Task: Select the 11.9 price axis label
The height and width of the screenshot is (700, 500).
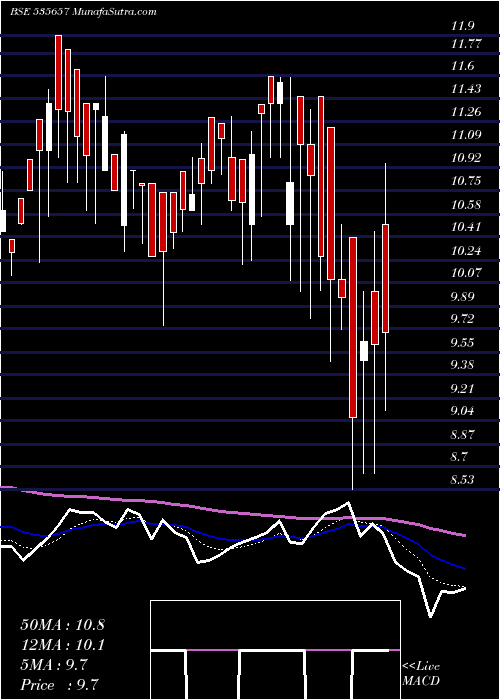Action: 462,26
